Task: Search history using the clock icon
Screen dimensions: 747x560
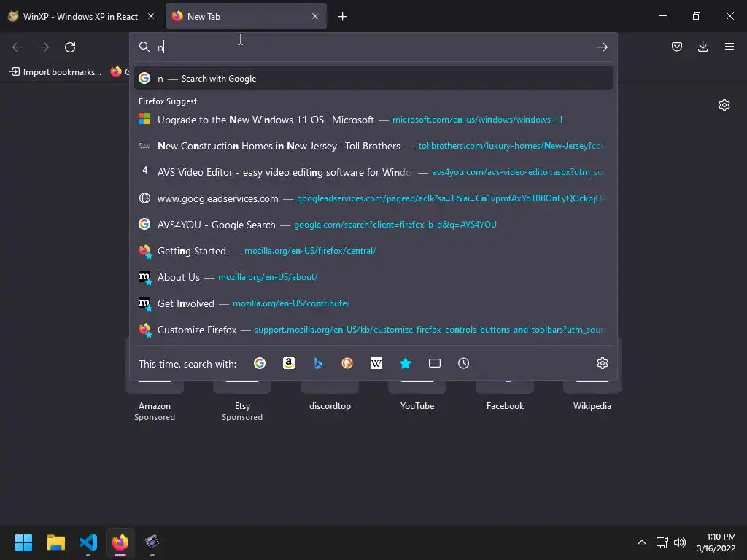Action: 463,363
